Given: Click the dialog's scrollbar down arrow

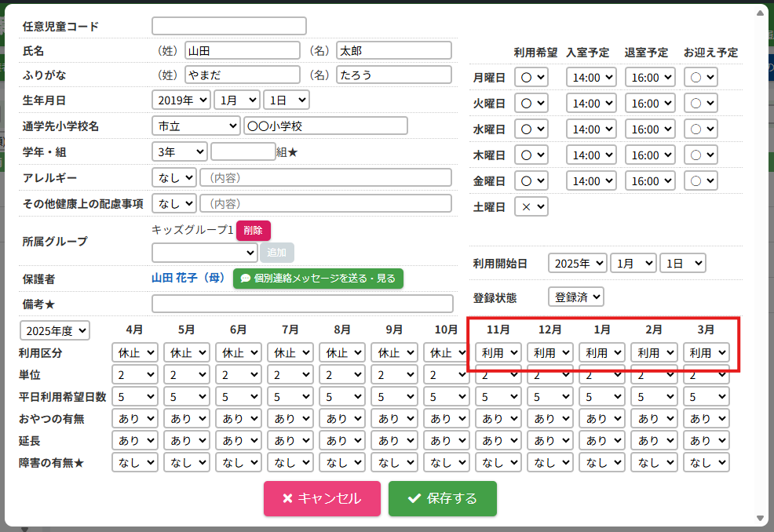Looking at the screenshot, I should [760, 518].
